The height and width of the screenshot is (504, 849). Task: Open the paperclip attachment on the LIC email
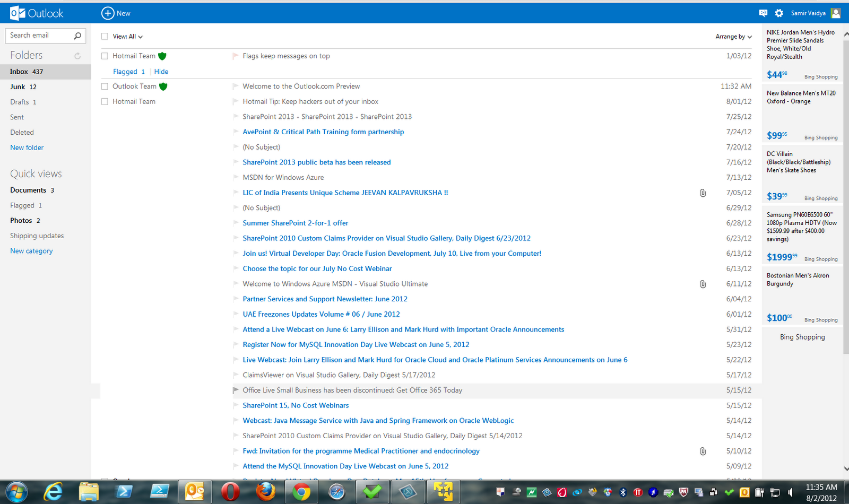pos(703,193)
